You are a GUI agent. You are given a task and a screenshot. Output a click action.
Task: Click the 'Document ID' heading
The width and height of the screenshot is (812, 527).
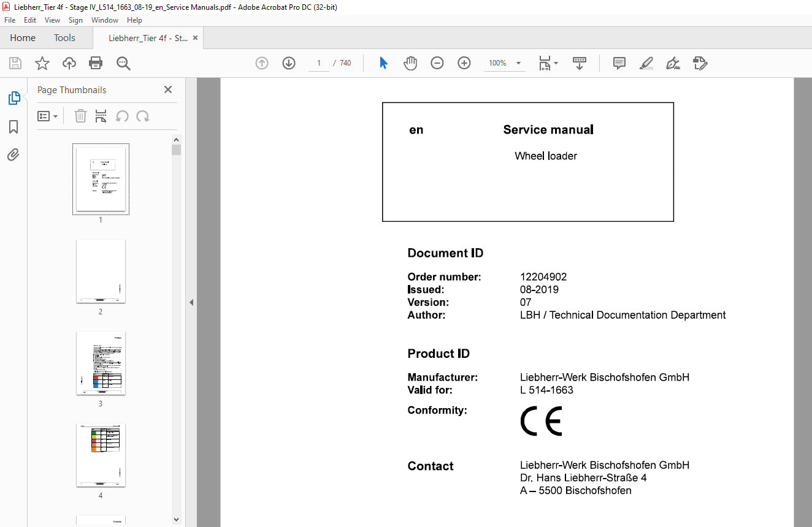pos(445,253)
